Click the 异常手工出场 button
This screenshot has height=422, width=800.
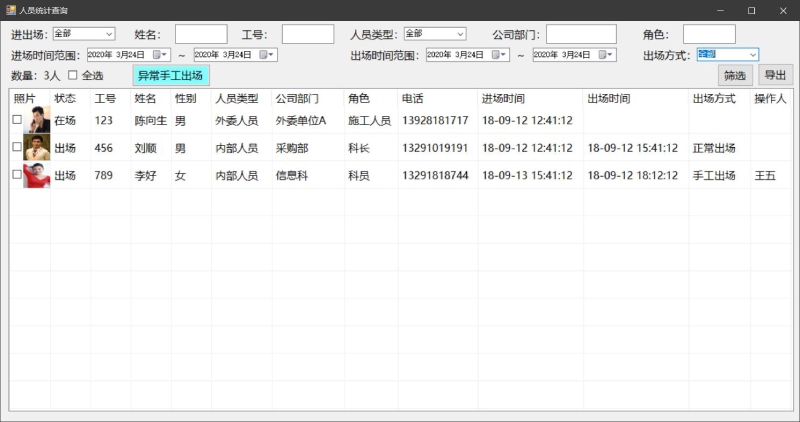[x=171, y=76]
